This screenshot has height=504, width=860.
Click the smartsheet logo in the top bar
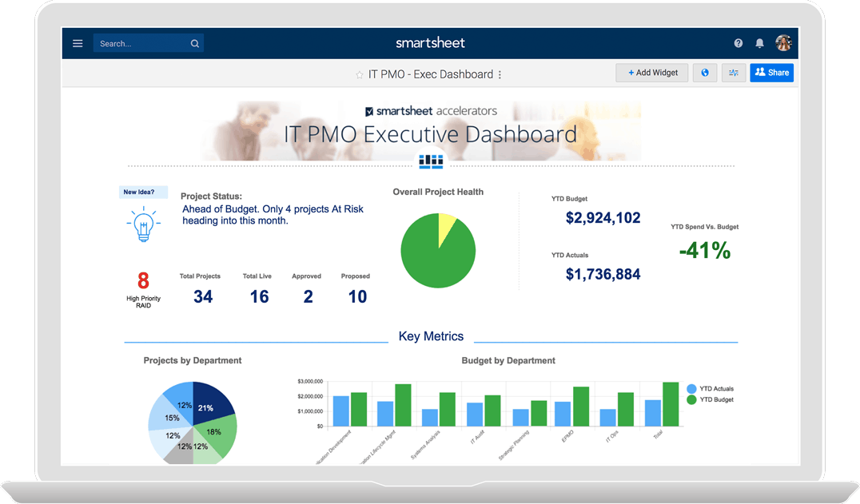pos(430,42)
